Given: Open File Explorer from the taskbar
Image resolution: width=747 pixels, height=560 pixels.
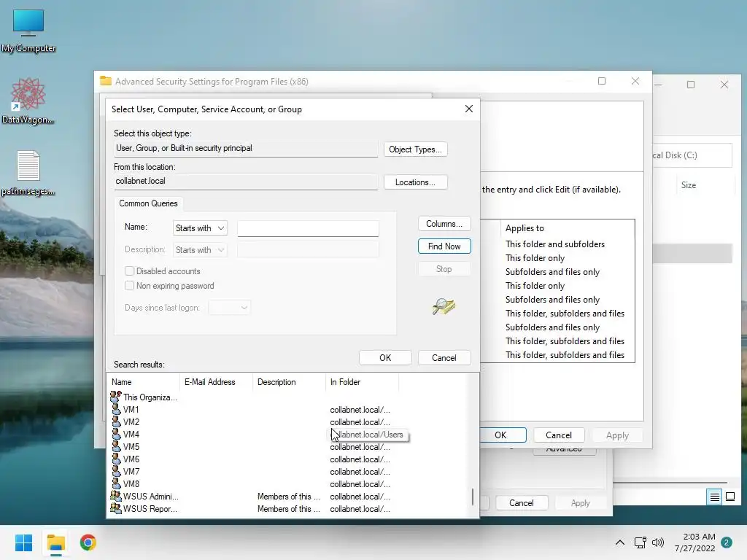Looking at the screenshot, I should click(x=55, y=542).
